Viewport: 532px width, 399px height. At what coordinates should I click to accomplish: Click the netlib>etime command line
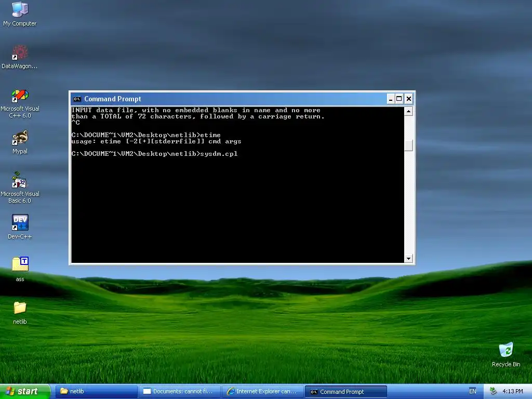point(146,135)
